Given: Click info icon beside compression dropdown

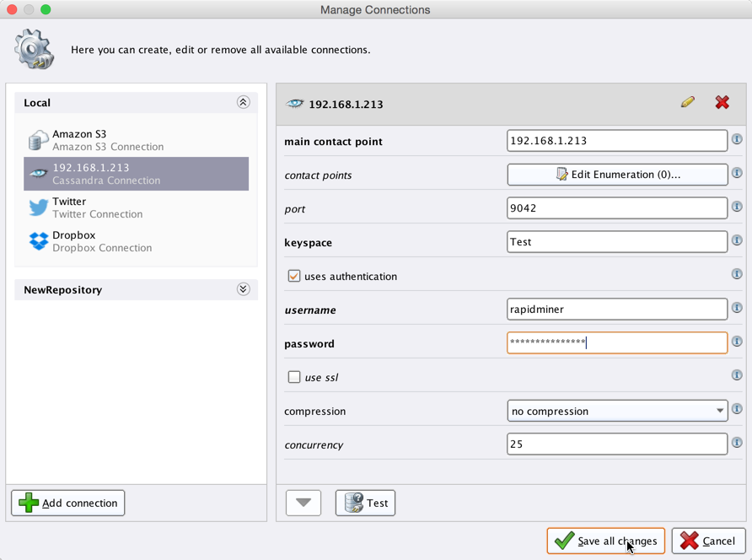Looking at the screenshot, I should pos(737,410).
